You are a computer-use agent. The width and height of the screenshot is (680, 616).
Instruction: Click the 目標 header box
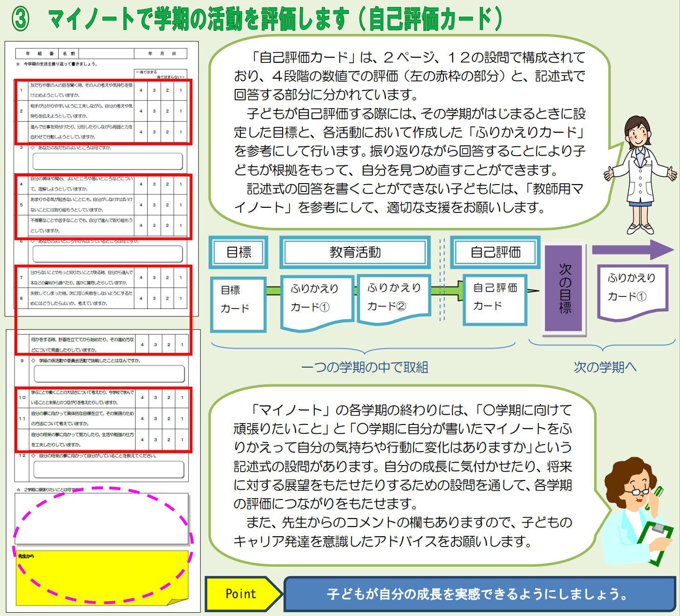pos(239,253)
